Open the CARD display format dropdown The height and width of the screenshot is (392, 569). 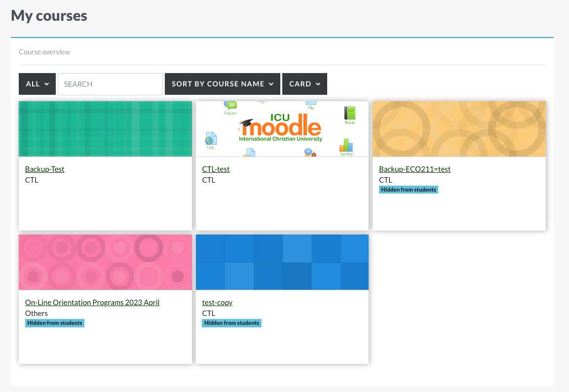click(304, 84)
